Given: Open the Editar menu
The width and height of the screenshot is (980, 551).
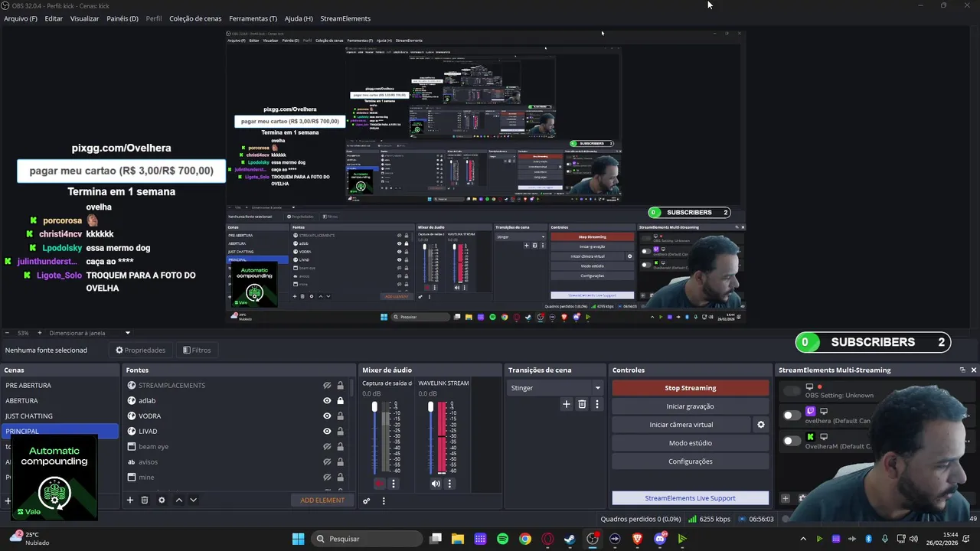Looking at the screenshot, I should [54, 18].
